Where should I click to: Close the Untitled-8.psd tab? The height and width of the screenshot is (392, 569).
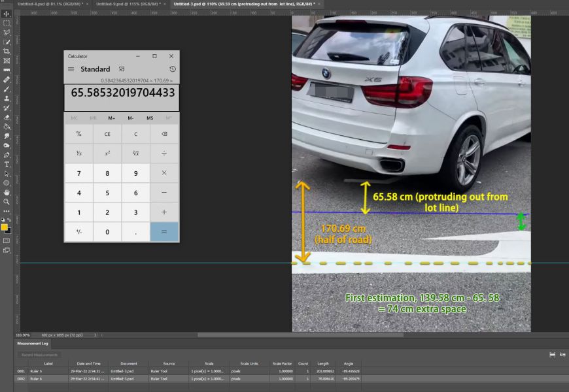(x=88, y=4)
